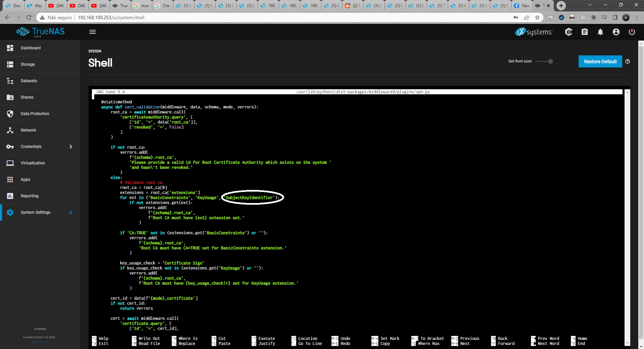The height and width of the screenshot is (349, 644).
Task: Click the iXsystems logo link
Action: tap(534, 32)
